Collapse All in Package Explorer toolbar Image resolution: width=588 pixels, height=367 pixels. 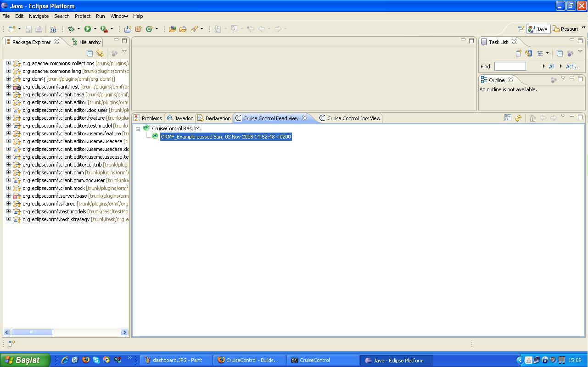(x=90, y=54)
